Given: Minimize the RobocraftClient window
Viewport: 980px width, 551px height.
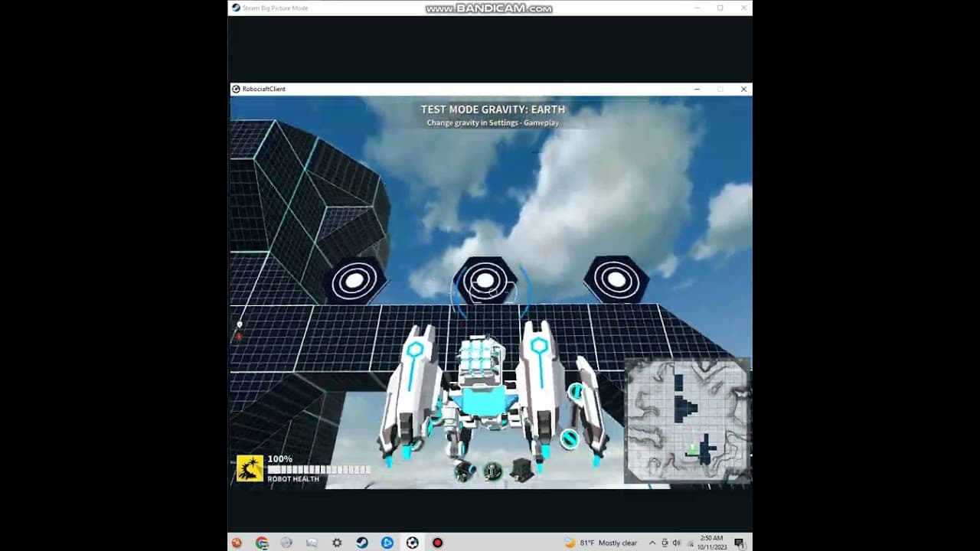Looking at the screenshot, I should point(697,89).
